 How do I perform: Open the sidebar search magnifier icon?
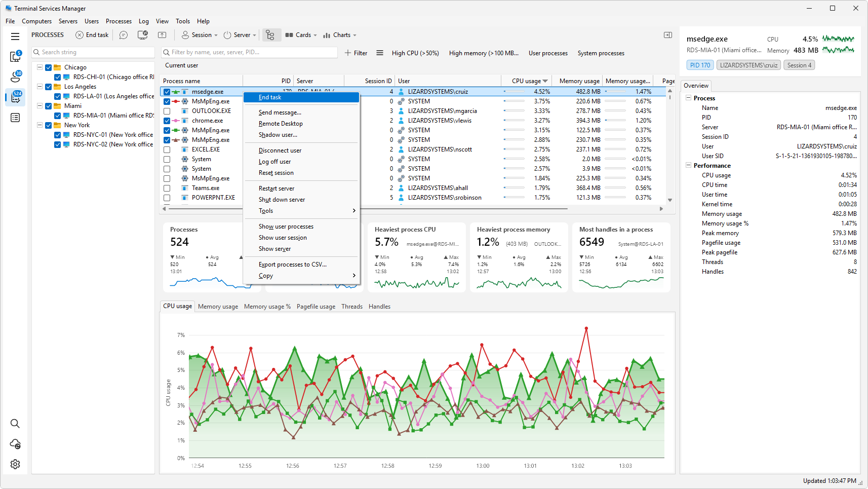[x=15, y=424]
